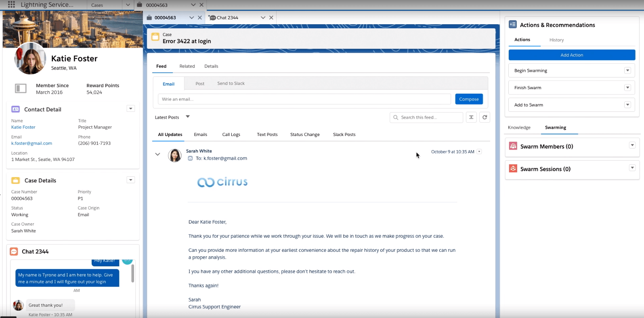Switch to the Details tab
The width and height of the screenshot is (644, 318).
click(211, 66)
